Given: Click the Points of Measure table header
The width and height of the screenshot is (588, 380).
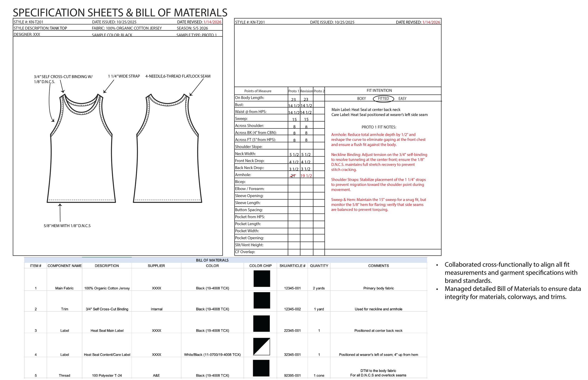Looking at the screenshot, I should tap(258, 91).
